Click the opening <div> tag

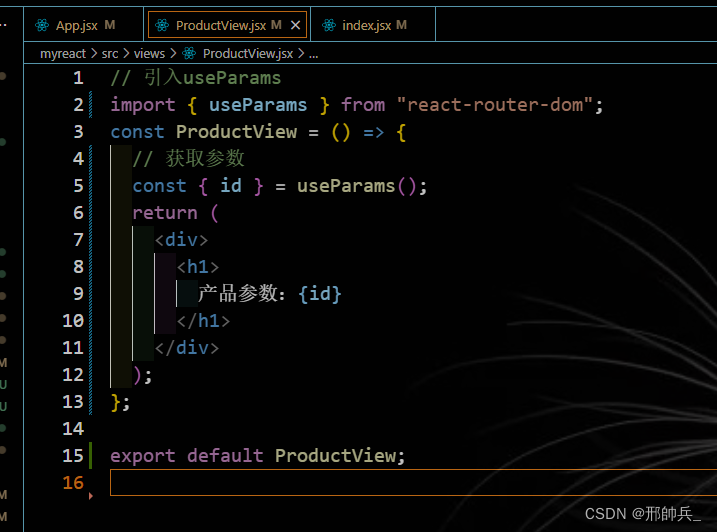[x=181, y=240]
